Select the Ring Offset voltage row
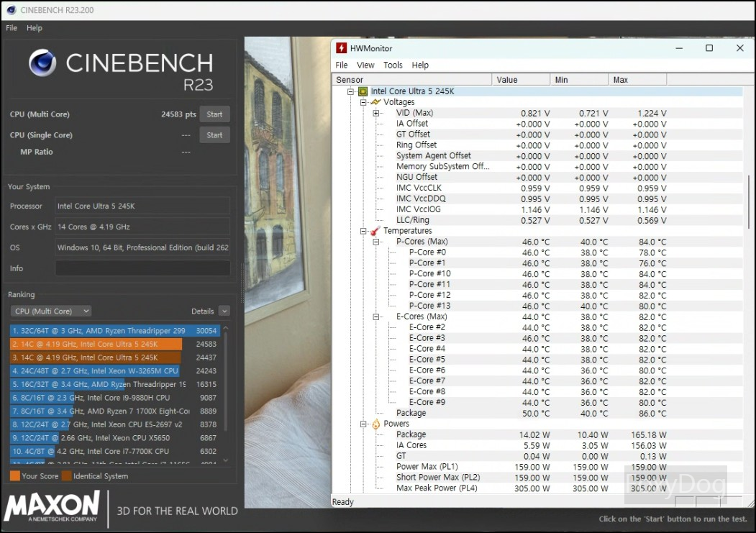The width and height of the screenshot is (756, 533). (x=537, y=145)
